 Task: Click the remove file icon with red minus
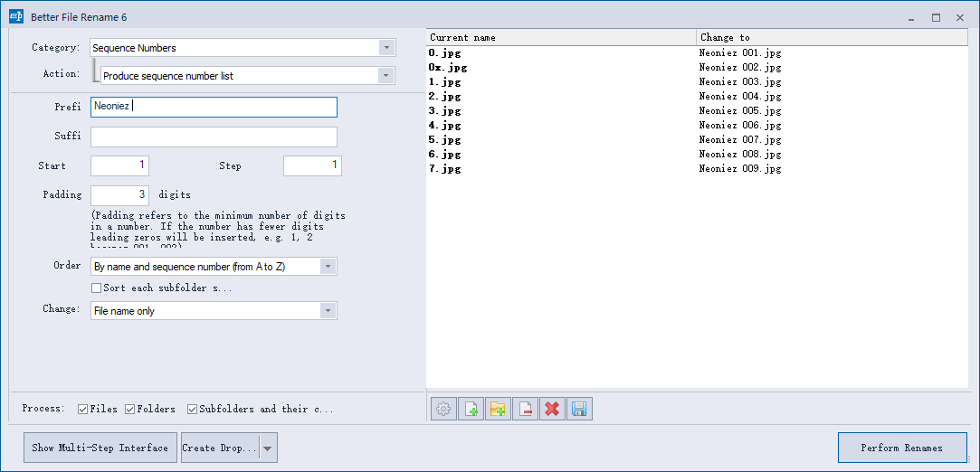525,409
